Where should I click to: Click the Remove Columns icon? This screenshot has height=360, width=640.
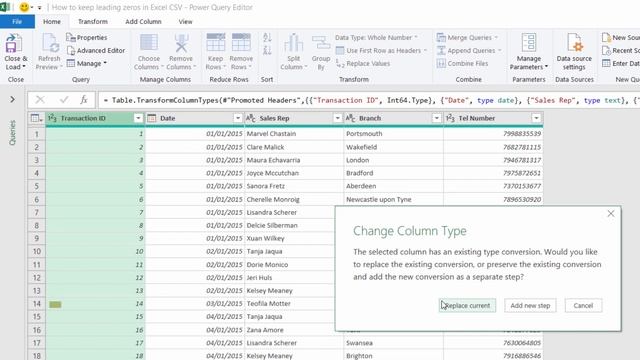click(x=181, y=44)
